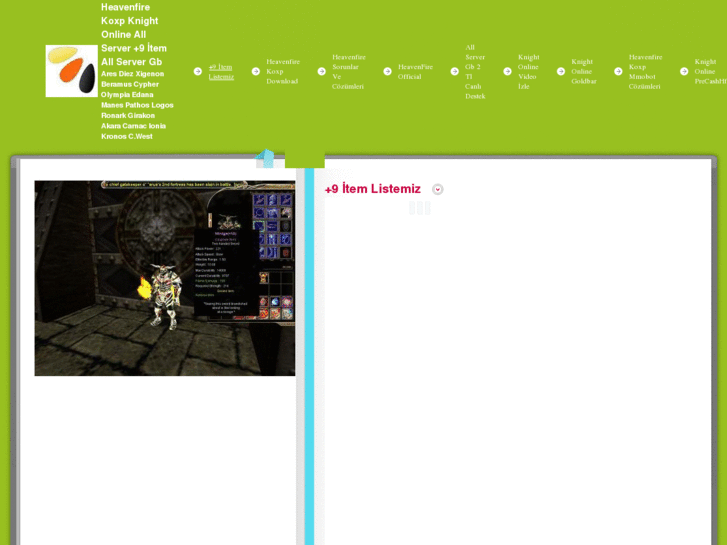The image size is (727, 545).
Task: Click the Heavenfire Koxp Knight Online site title
Action: point(134,34)
